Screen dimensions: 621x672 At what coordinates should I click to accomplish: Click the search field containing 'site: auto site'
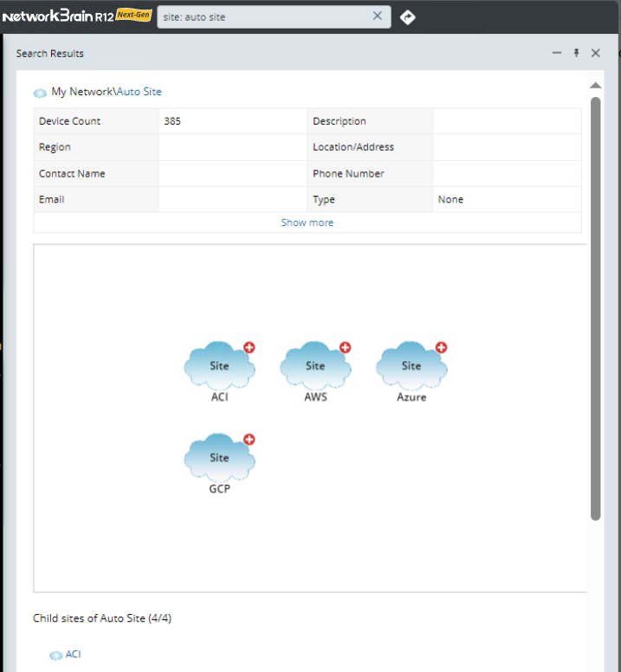tap(274, 17)
